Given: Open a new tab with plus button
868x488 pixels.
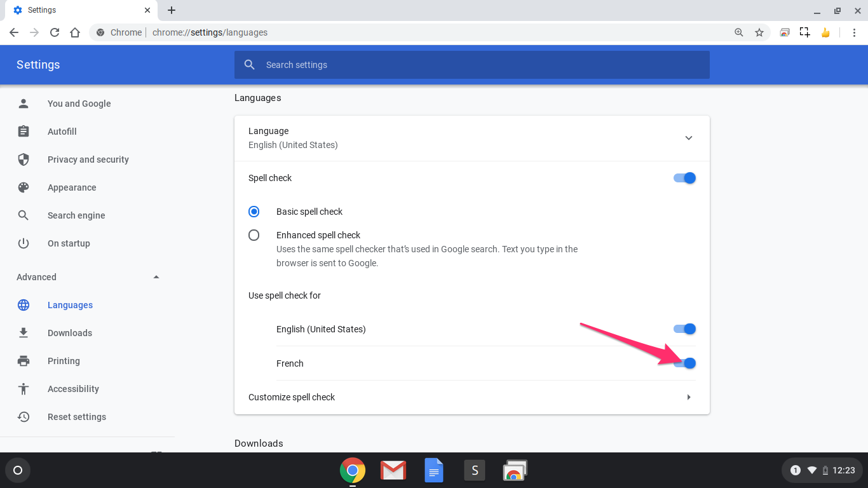Looking at the screenshot, I should [x=172, y=10].
